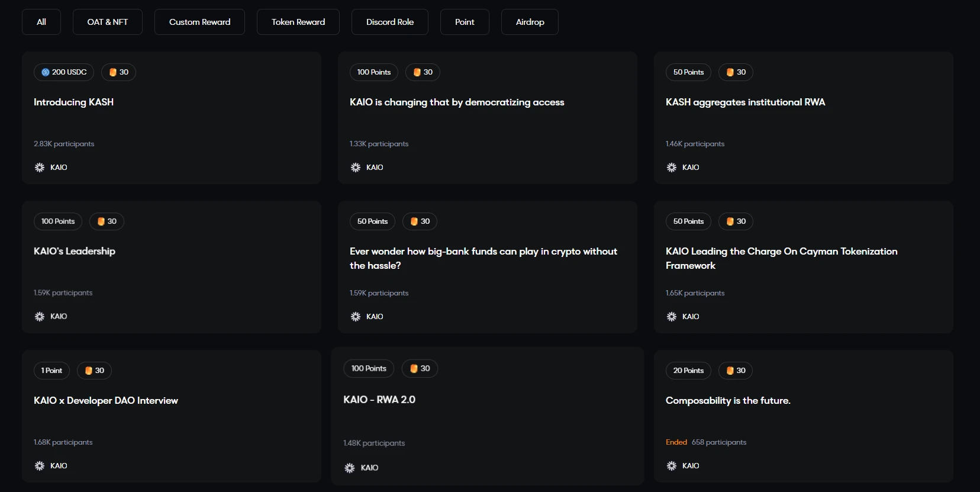This screenshot has width=980, height=492.
Task: Filter quests by Airdrop
Action: point(530,22)
